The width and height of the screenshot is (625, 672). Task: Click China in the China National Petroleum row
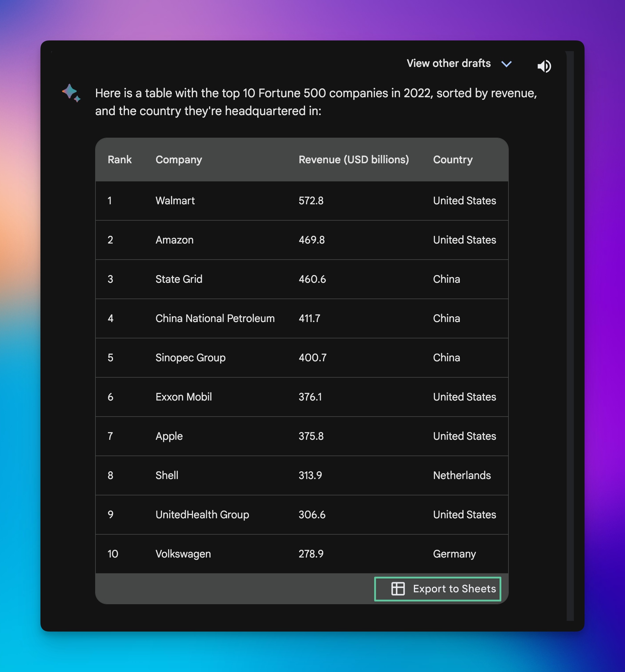point(447,318)
